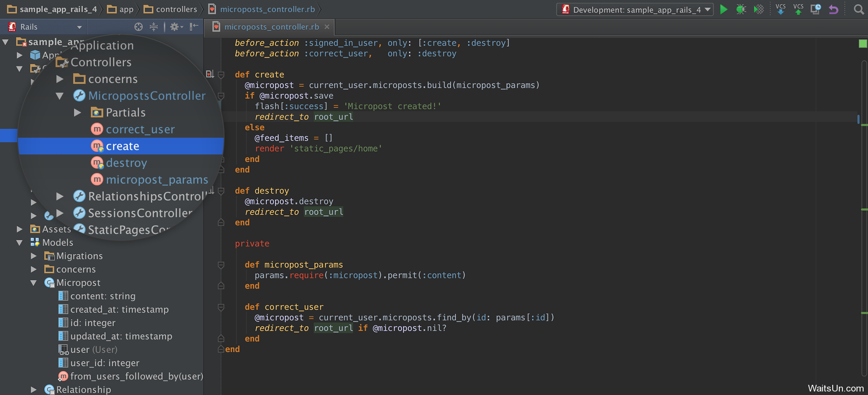Revert changes with the purple arrow

[x=833, y=9]
